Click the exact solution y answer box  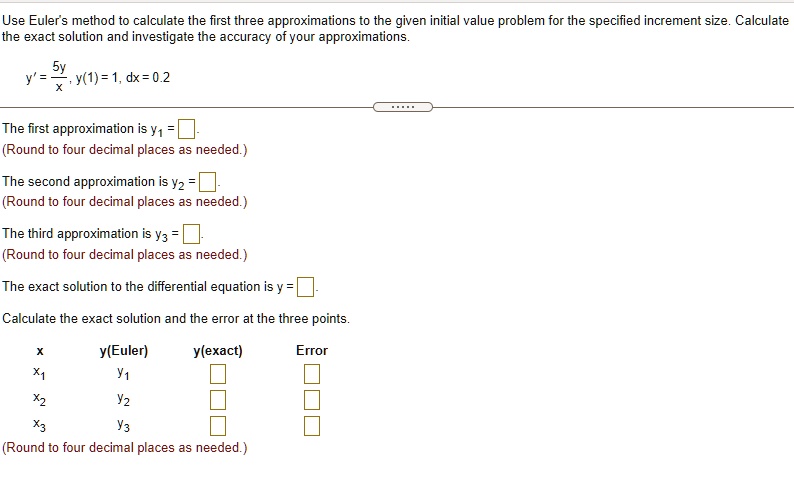click(305, 287)
